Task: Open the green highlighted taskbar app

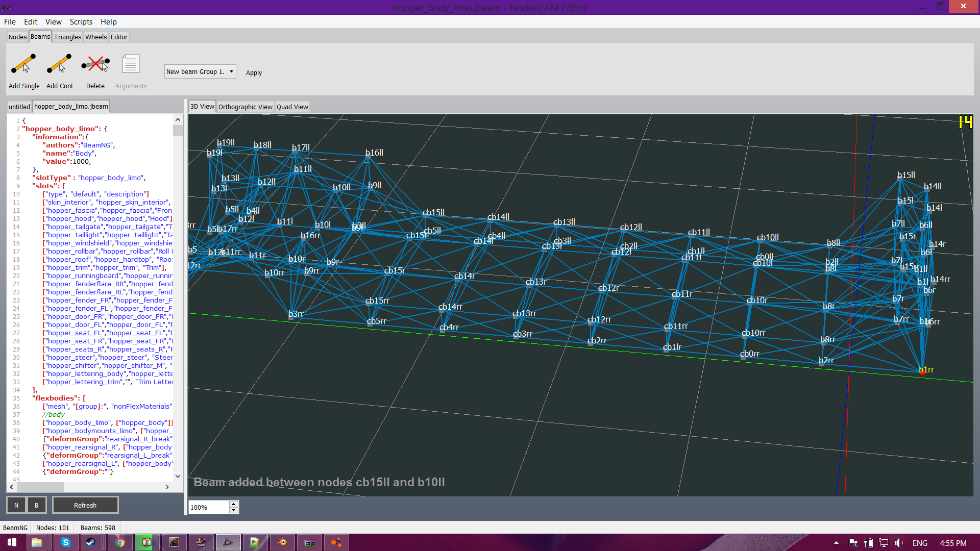Action: pyautogui.click(x=147, y=542)
